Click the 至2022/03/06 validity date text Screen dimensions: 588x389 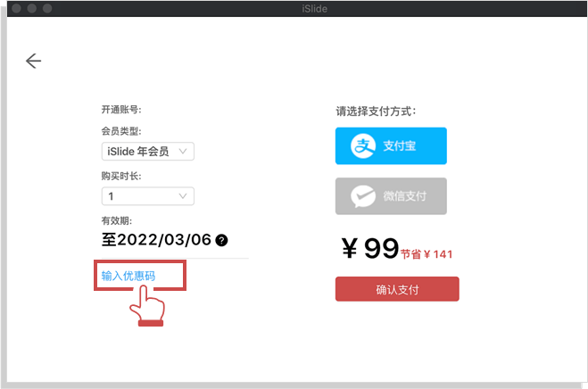156,240
